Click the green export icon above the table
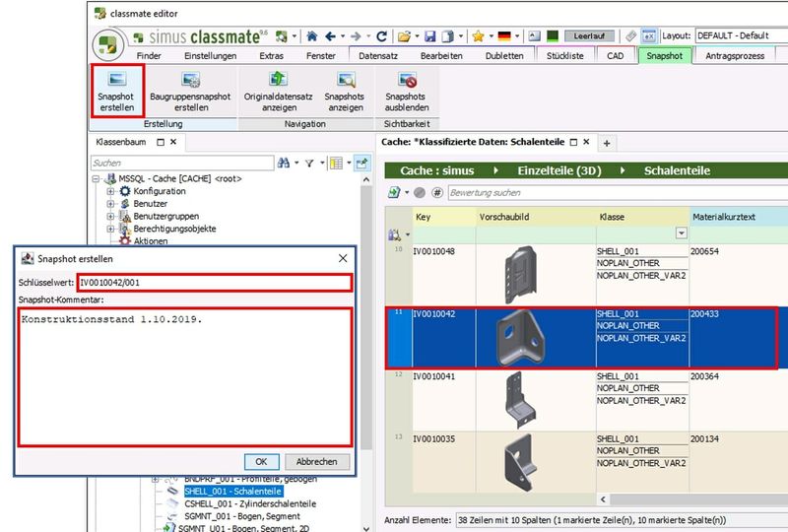 click(x=395, y=192)
